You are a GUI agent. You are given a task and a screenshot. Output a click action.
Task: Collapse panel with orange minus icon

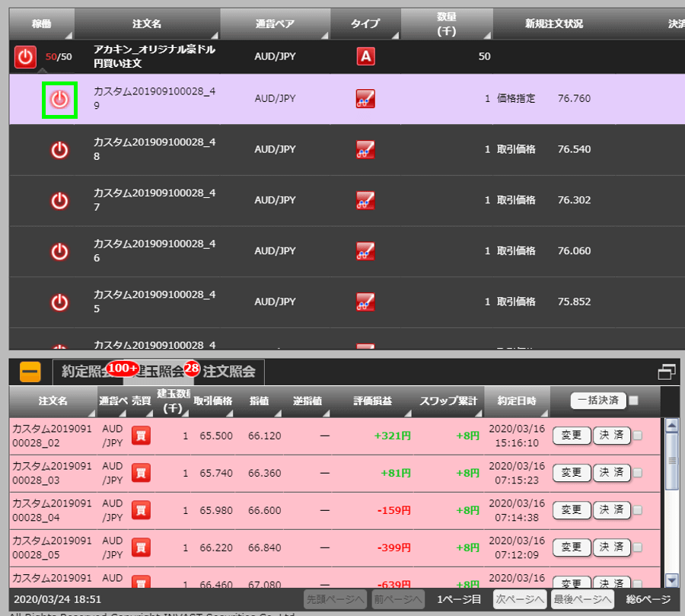(x=30, y=372)
